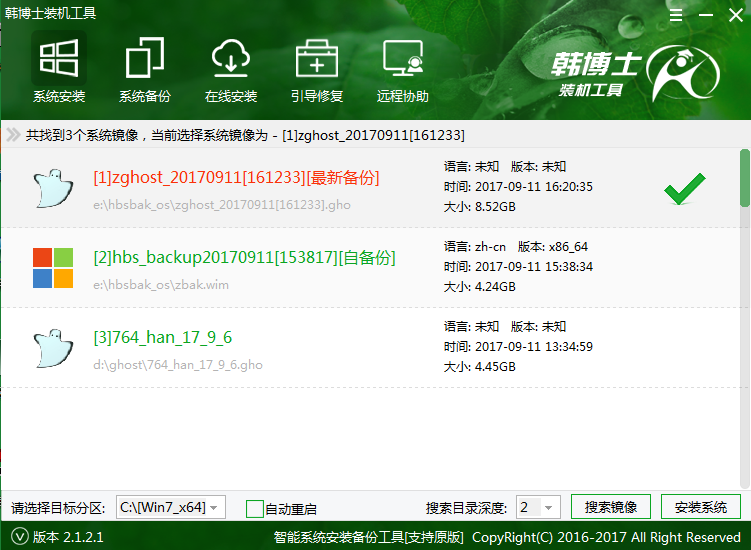This screenshot has width=751, height=550.
Task: Open 系统安装 (System Install) in the toolbar
Action: pyautogui.click(x=58, y=69)
